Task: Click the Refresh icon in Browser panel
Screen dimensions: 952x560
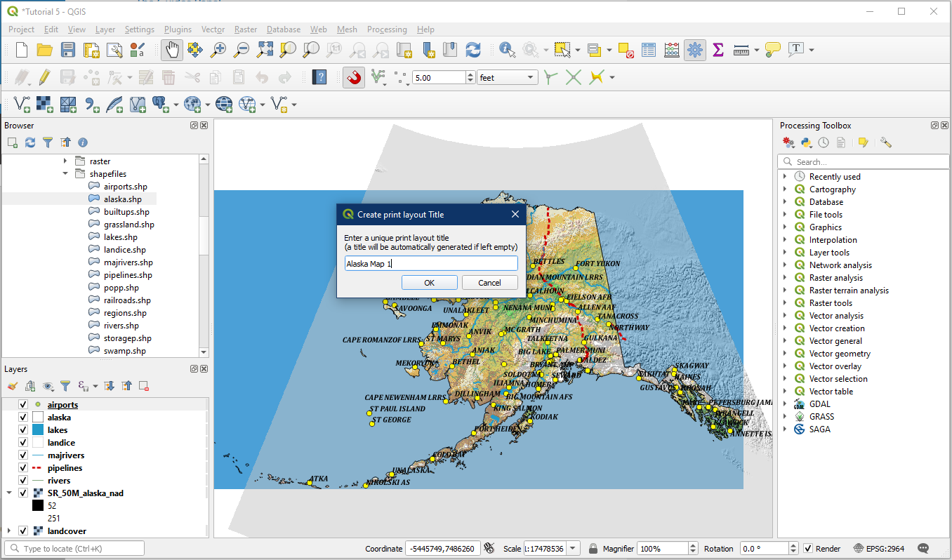Action: [x=30, y=142]
